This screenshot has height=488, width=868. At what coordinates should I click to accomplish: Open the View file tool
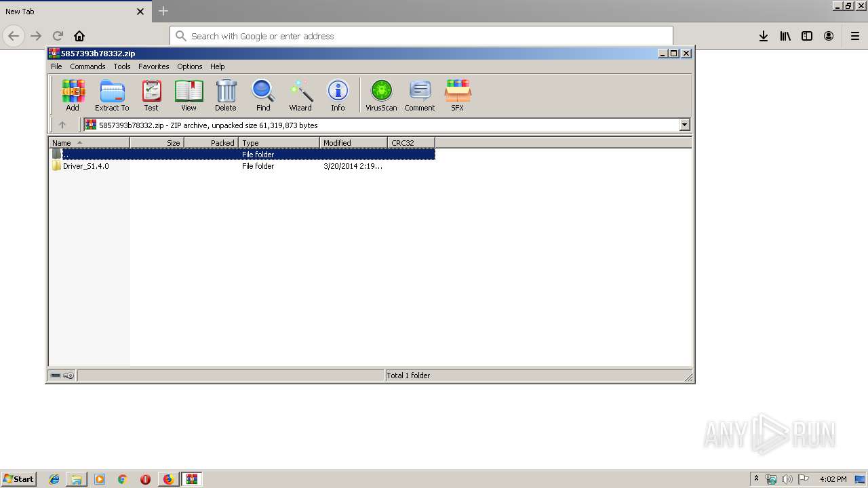[x=189, y=95]
